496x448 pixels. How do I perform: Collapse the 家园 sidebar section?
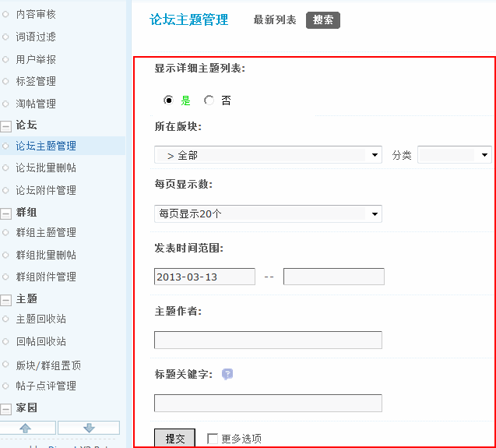coord(5,408)
